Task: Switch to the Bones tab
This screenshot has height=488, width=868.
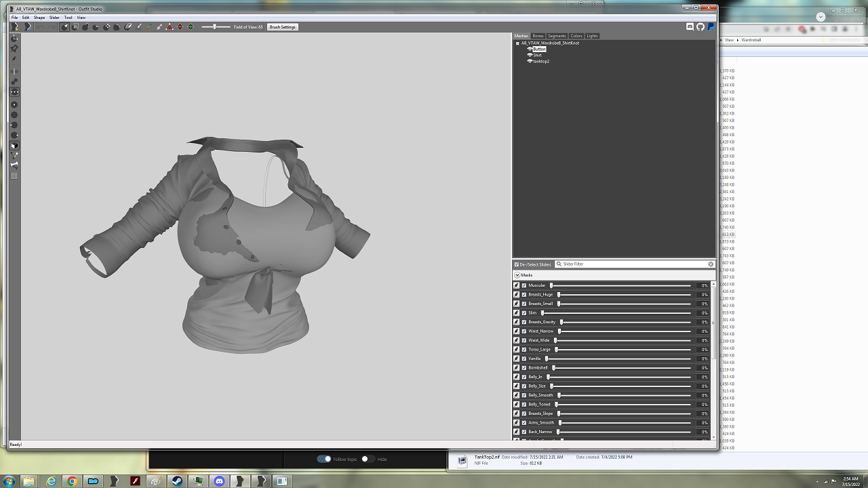Action: pyautogui.click(x=538, y=36)
